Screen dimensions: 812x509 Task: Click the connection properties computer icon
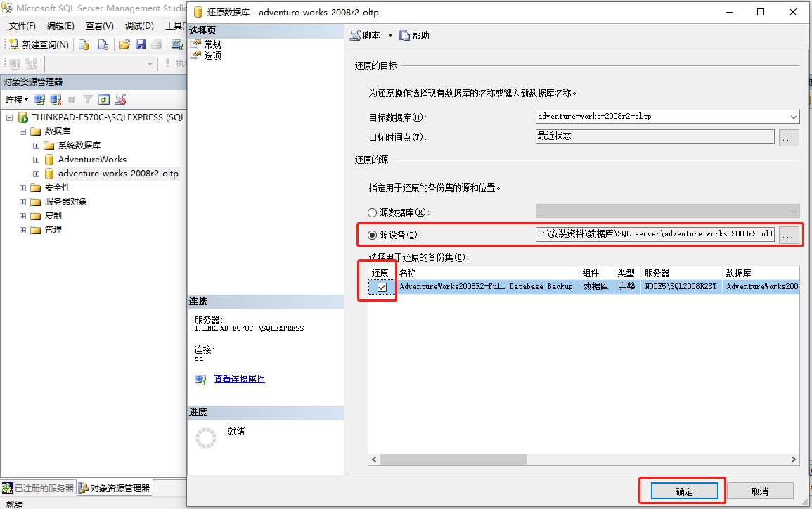click(200, 380)
